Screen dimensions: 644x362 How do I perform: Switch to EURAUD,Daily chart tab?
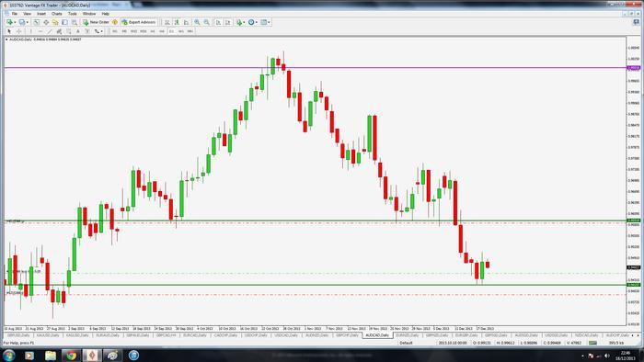click(108, 335)
